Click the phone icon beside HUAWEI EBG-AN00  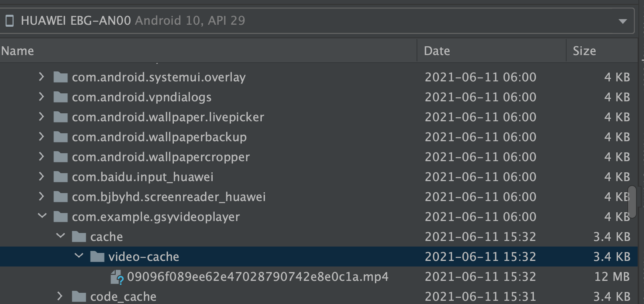(10, 21)
